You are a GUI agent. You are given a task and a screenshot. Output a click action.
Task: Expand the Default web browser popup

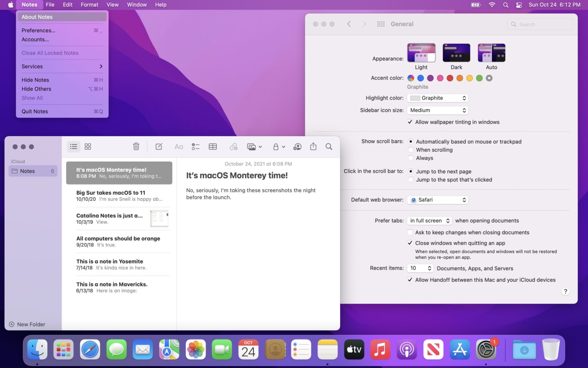pyautogui.click(x=437, y=200)
